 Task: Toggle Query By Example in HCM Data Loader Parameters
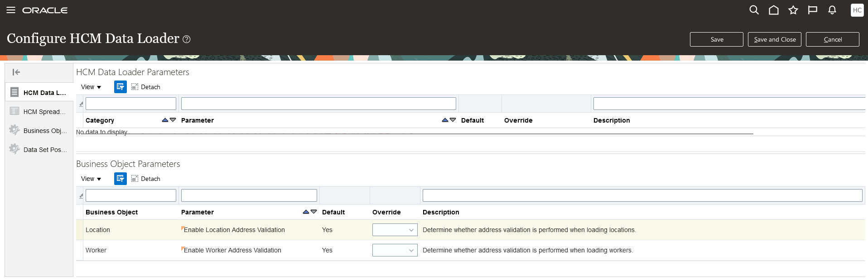[x=121, y=87]
